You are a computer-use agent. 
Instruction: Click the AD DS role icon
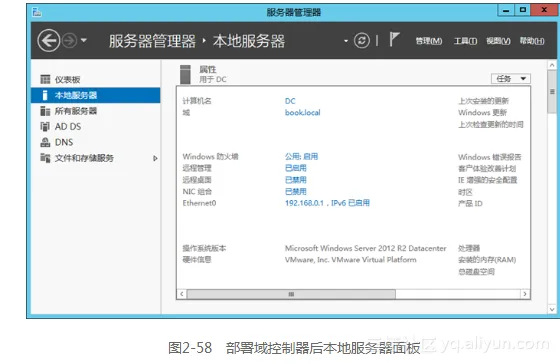pyautogui.click(x=45, y=126)
